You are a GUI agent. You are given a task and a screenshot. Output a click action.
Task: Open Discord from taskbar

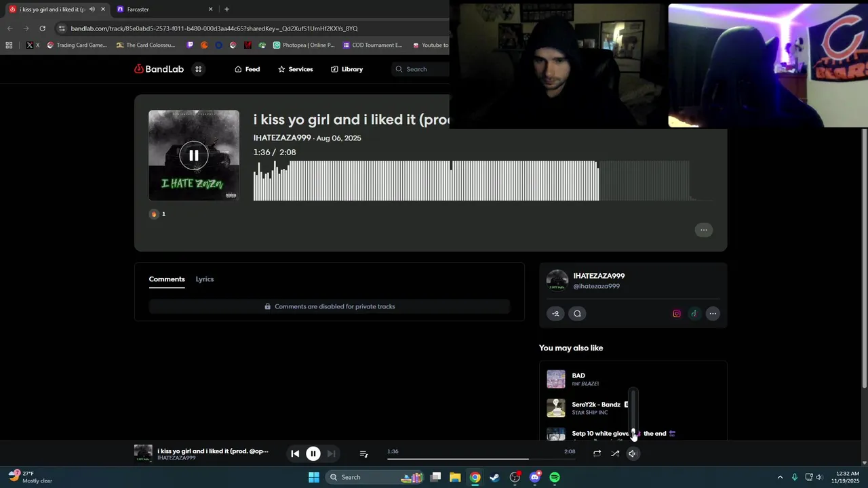(x=534, y=477)
